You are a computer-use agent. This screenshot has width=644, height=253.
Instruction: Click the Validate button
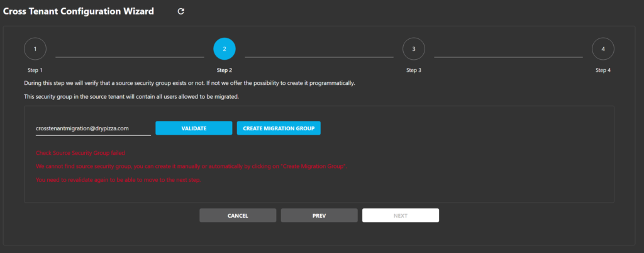point(194,128)
